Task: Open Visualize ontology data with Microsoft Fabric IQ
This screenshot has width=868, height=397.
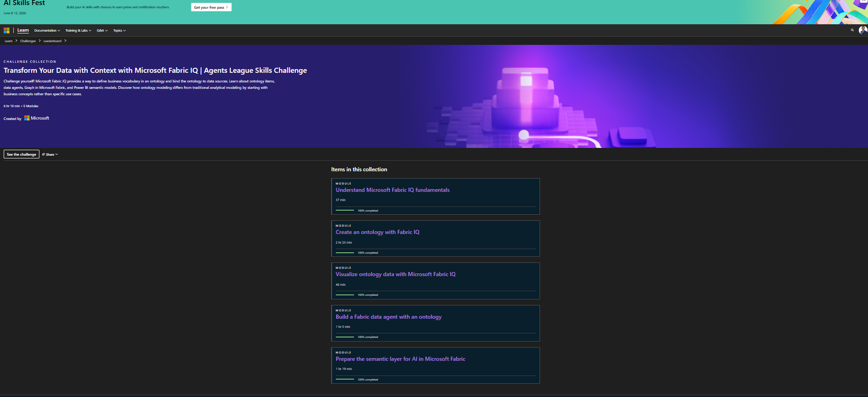Action: tap(396, 274)
